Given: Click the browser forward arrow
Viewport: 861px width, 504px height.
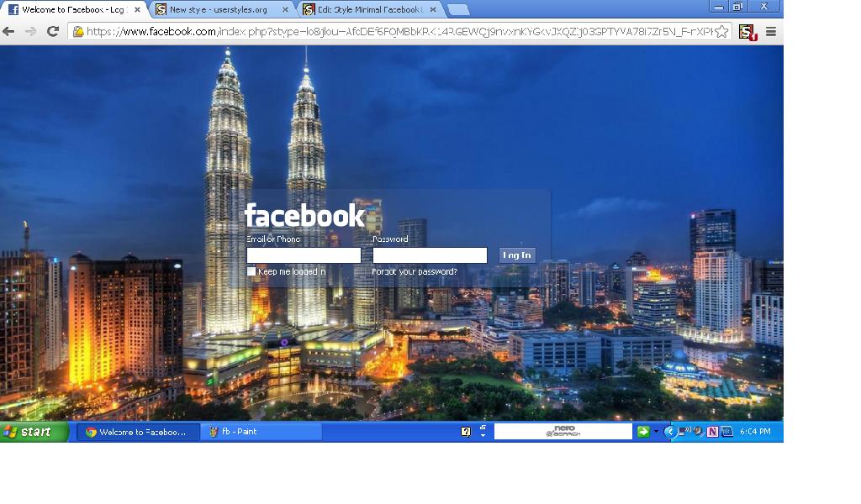Looking at the screenshot, I should [x=31, y=32].
